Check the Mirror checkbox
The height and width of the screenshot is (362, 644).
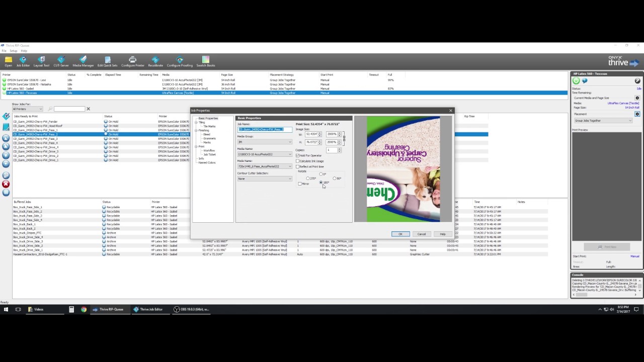(300, 184)
